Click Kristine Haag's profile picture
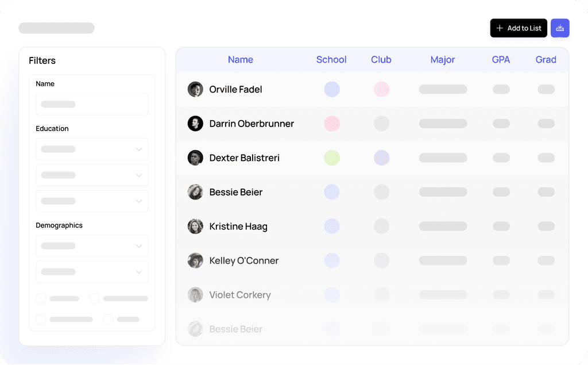This screenshot has width=588, height=365. (195, 226)
